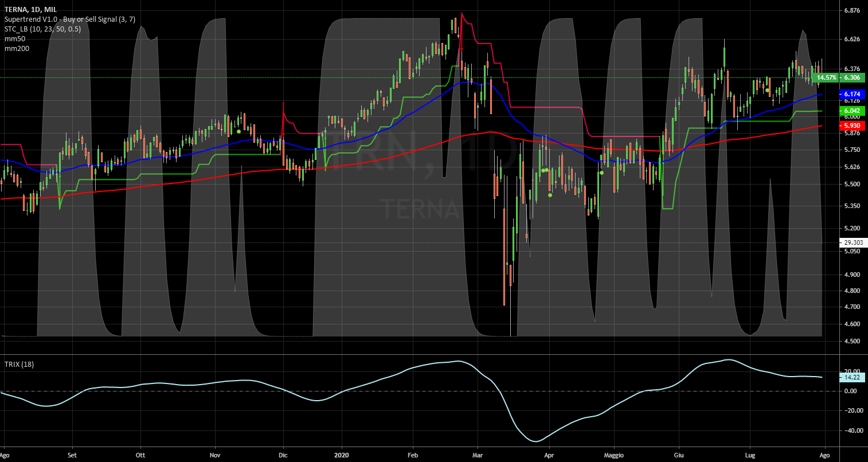Select the STC_LB (10, 23, 50, 0.5) legend
This screenshot has width=868, height=462.
42,29
